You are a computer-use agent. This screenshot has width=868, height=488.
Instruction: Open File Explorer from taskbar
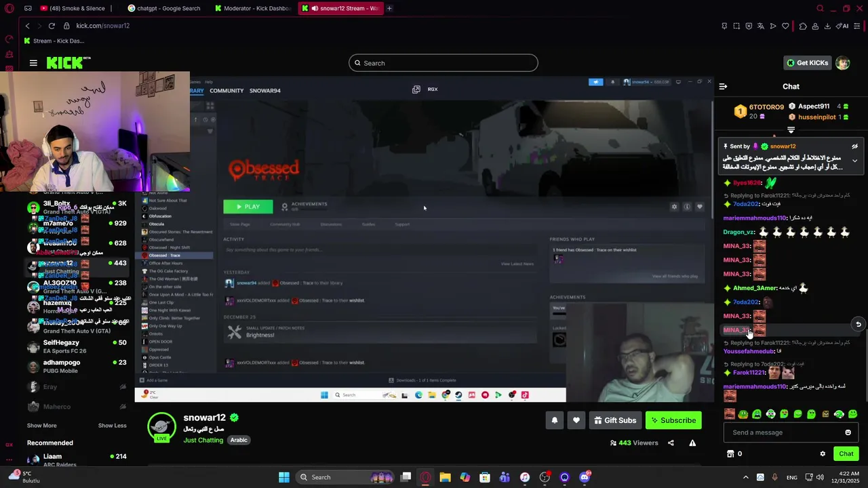445,477
